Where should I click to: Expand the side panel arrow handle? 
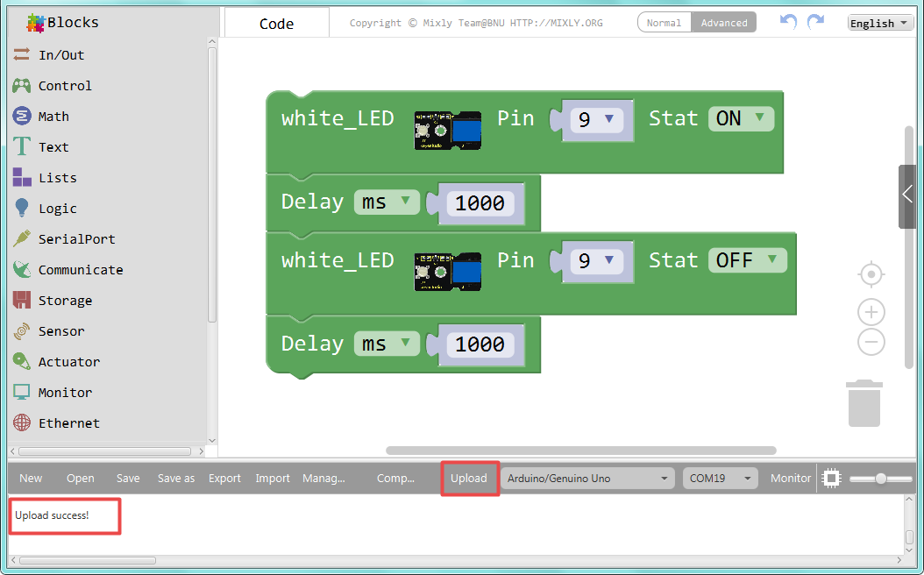pyautogui.click(x=907, y=196)
